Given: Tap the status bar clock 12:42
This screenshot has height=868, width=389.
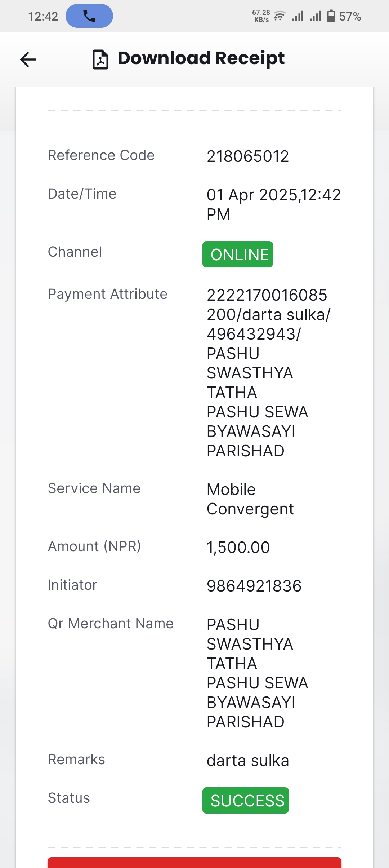Looking at the screenshot, I should (x=43, y=17).
